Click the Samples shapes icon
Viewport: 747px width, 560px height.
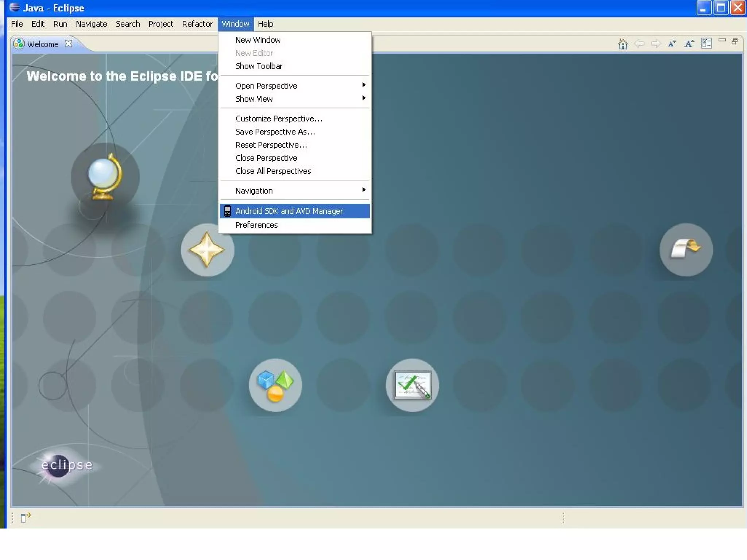[x=275, y=385]
